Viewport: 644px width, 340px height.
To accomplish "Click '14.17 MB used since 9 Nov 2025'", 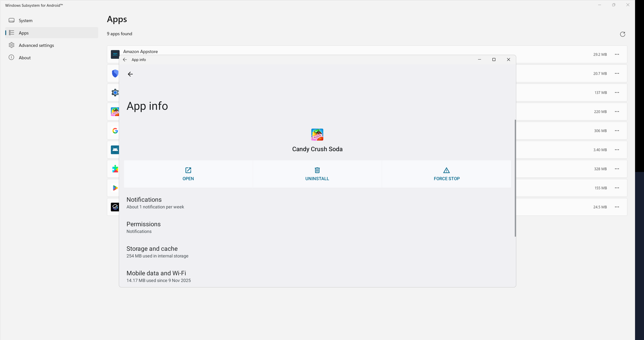I will click(159, 280).
